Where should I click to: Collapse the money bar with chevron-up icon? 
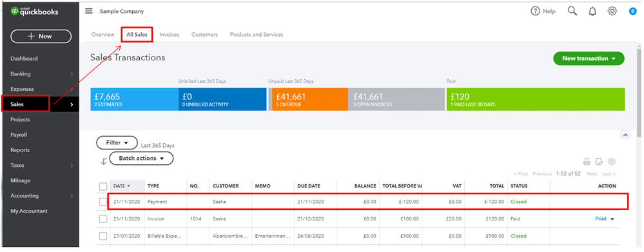coord(625,135)
